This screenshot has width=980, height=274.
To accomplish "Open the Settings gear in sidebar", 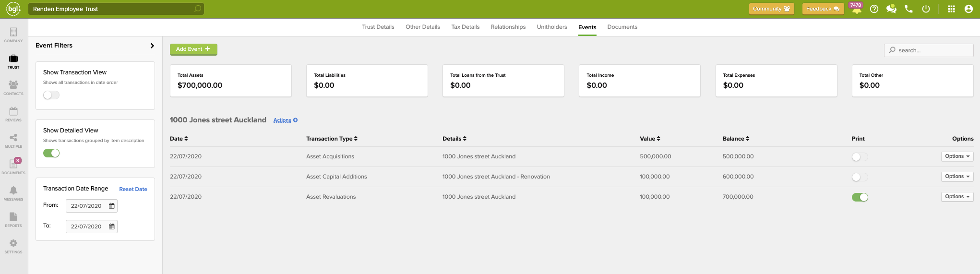I will [x=13, y=246].
